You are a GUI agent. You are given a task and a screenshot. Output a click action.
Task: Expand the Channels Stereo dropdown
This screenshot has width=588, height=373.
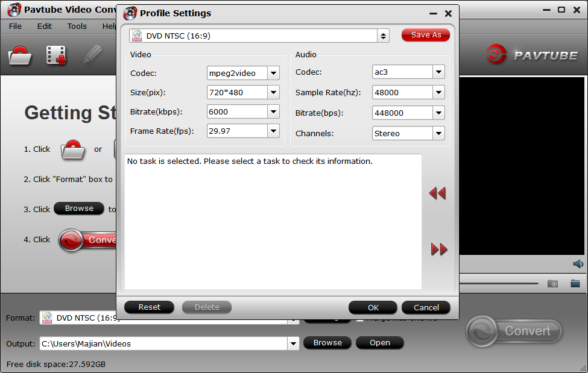pyautogui.click(x=438, y=133)
